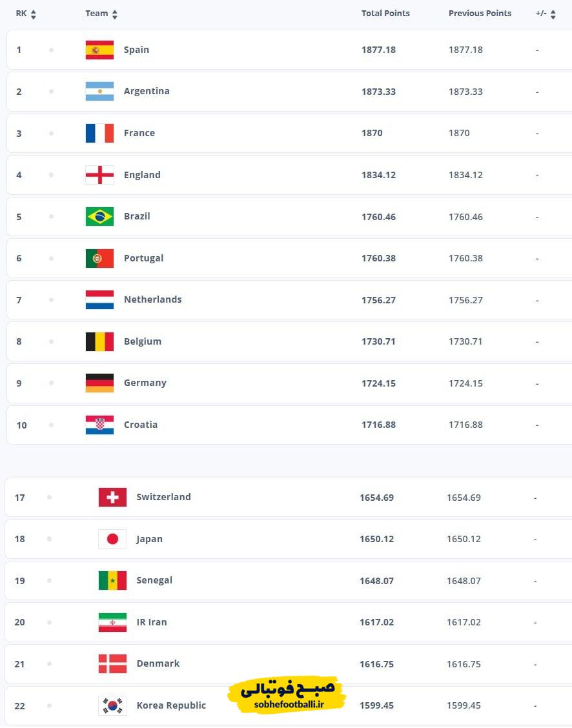Select the Germany ranking row name
The width and height of the screenshot is (572, 728).
click(145, 383)
